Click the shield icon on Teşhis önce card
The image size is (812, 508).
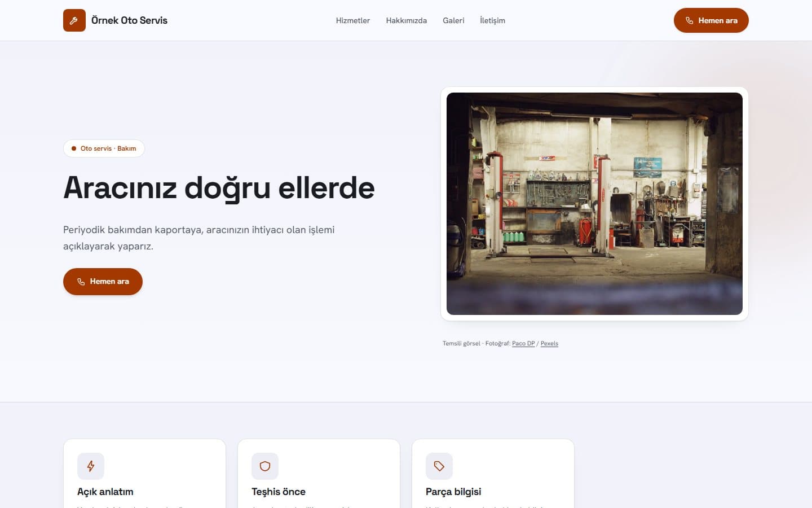(x=265, y=466)
